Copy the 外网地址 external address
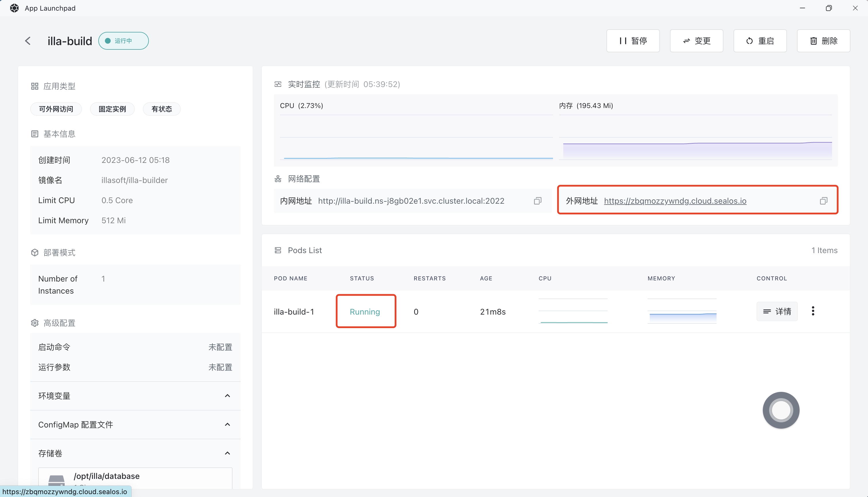This screenshot has width=868, height=497. coord(823,201)
